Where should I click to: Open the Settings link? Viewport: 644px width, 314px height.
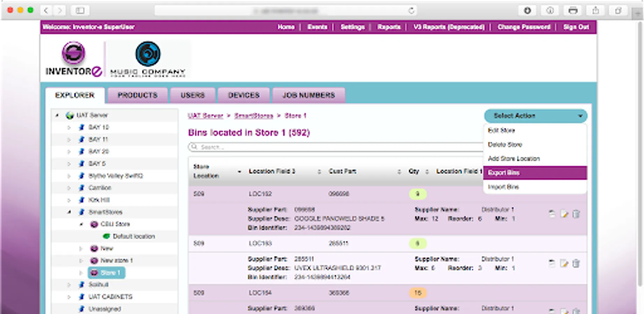coord(353,27)
